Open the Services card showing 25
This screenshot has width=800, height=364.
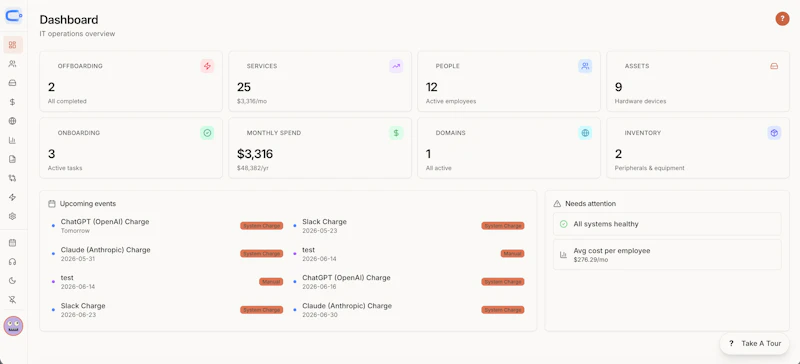(x=320, y=81)
